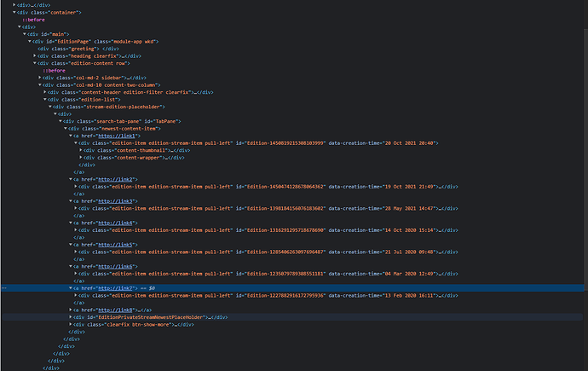
Task: Expand the content-wrapper div node
Action: (x=81, y=157)
